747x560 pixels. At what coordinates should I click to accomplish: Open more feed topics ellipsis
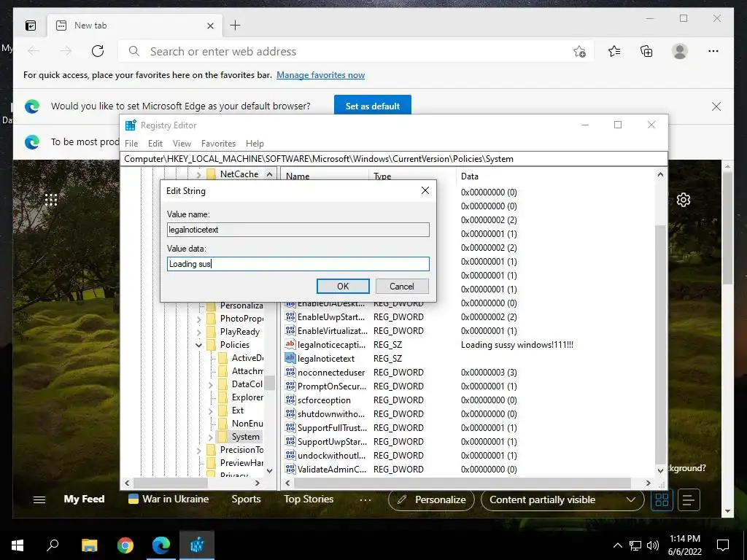tap(365, 500)
